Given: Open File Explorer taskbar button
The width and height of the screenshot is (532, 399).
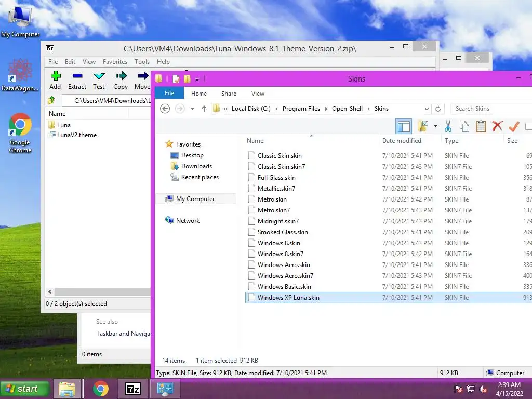Looking at the screenshot, I should coord(67,389).
